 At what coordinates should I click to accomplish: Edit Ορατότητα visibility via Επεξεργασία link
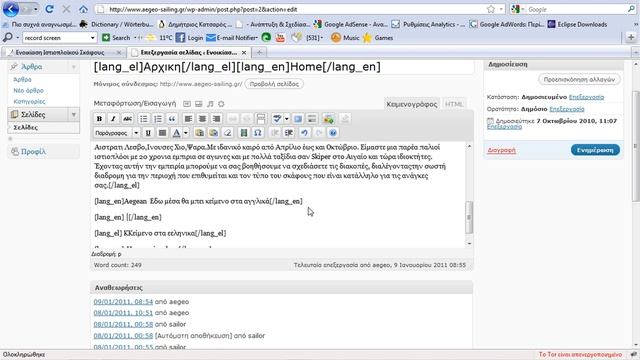(567, 109)
